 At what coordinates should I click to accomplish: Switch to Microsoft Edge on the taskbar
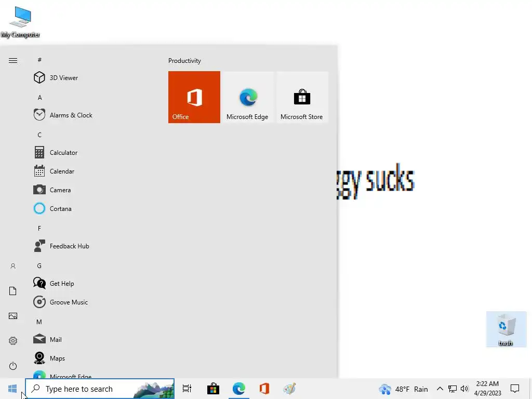239,389
